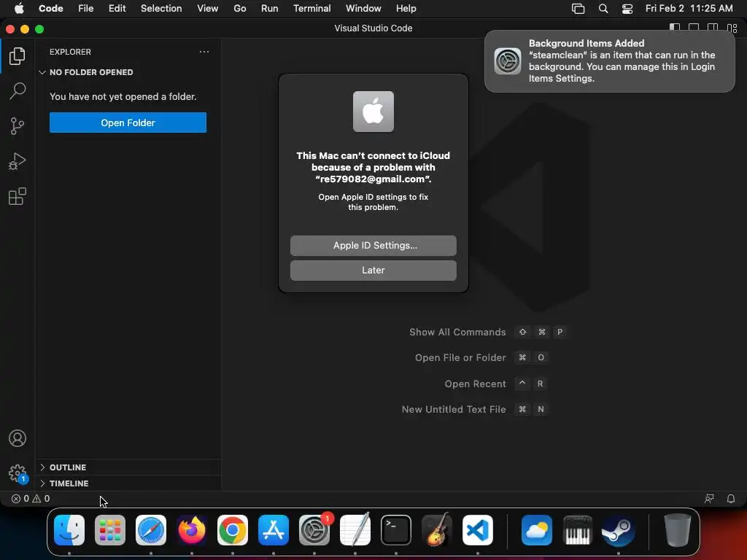Open Spotlight search in menu bar
747x560 pixels.
pos(603,9)
